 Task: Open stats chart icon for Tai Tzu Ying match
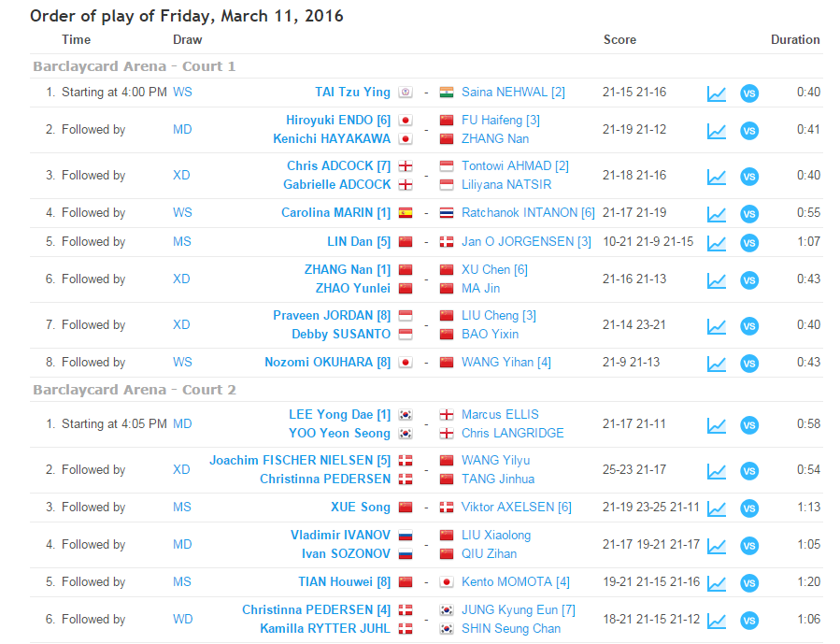(x=716, y=93)
